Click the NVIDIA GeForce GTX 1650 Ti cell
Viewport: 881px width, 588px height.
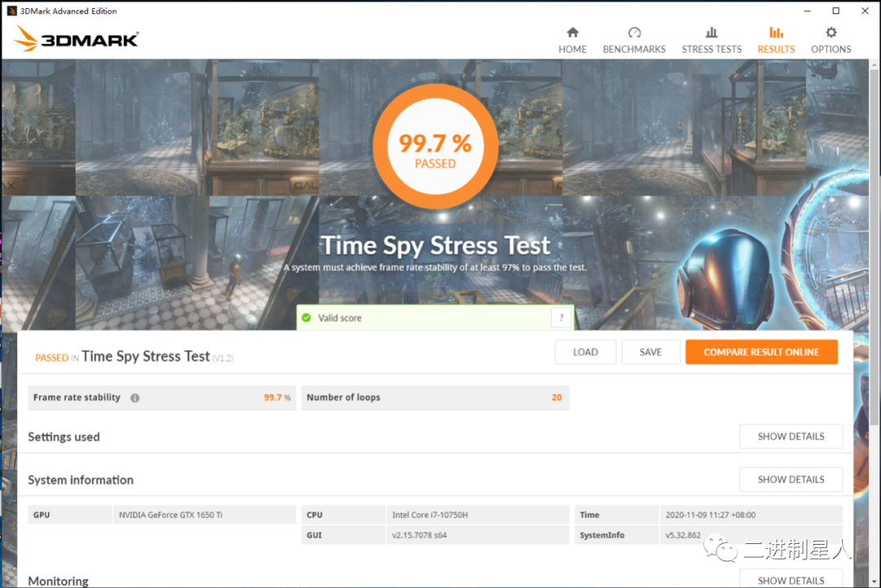click(205, 515)
